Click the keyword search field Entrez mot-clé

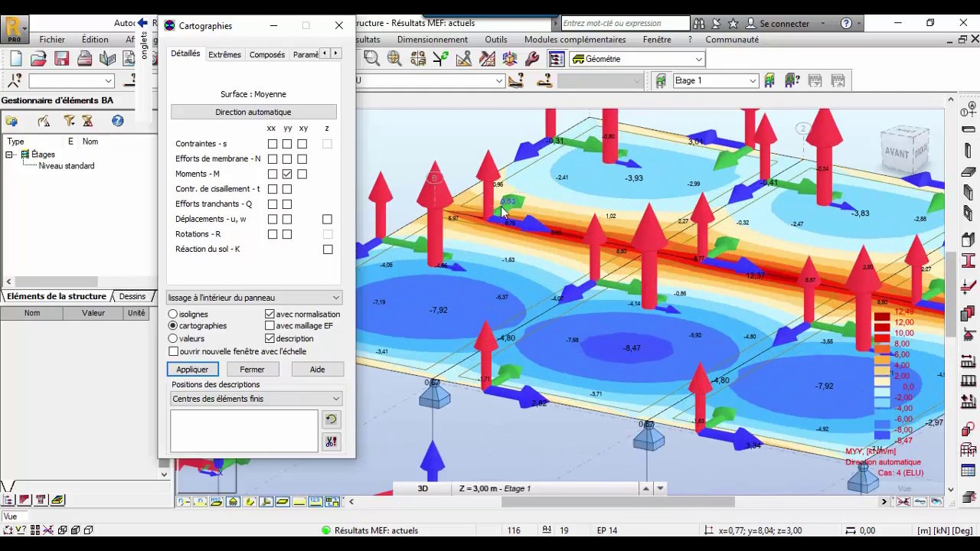point(624,24)
